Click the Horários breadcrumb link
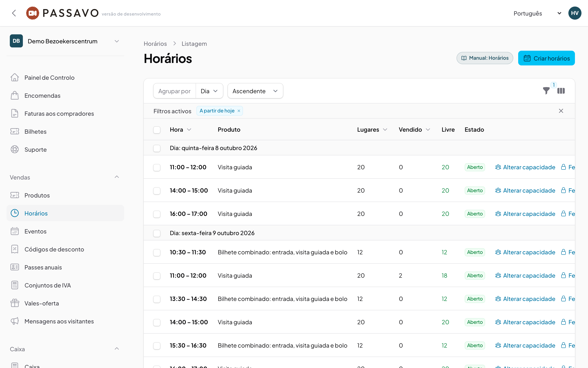588x368 pixels. tap(155, 44)
